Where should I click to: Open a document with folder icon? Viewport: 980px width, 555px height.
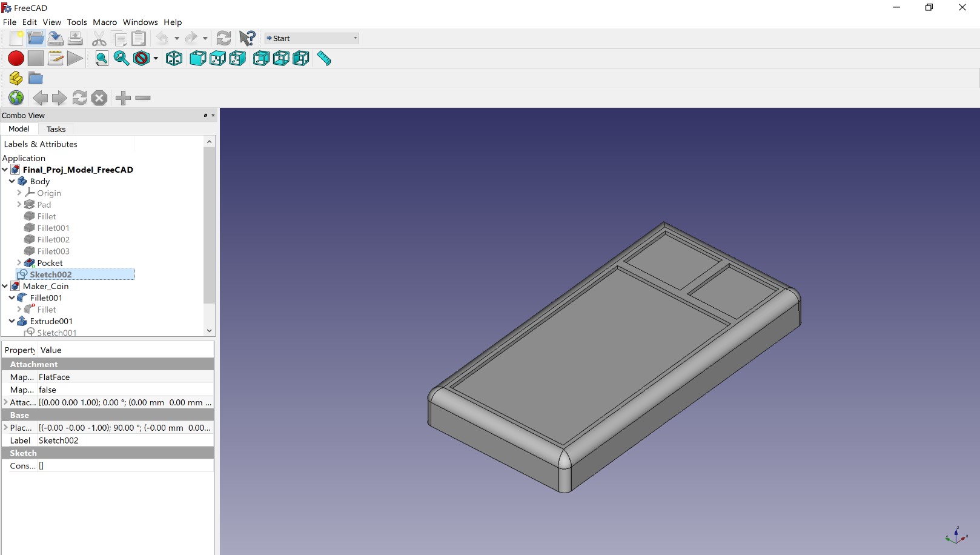click(36, 38)
